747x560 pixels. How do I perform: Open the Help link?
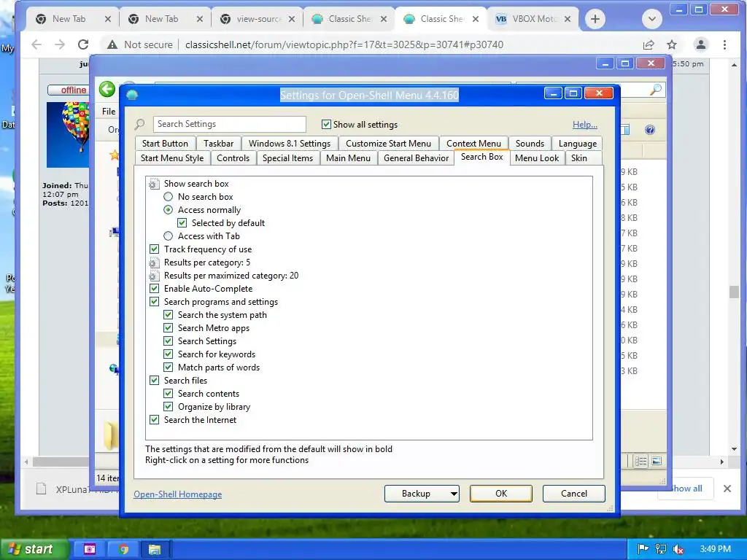point(584,124)
